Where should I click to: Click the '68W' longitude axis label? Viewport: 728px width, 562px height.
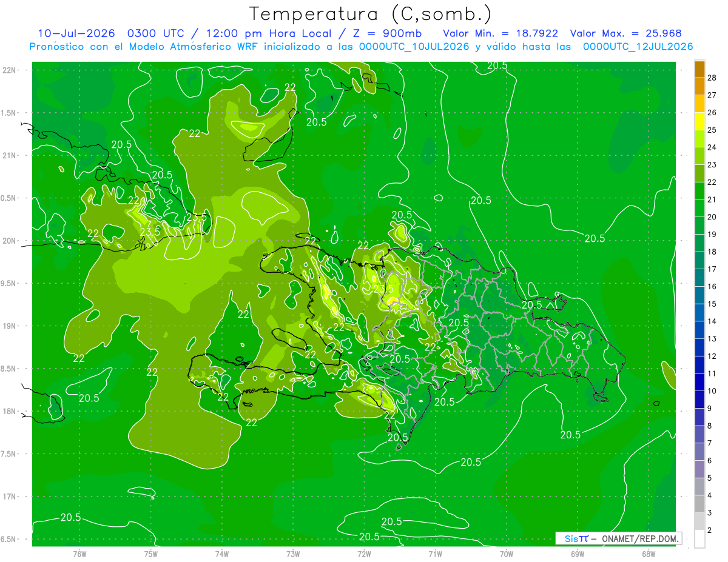tap(649, 554)
